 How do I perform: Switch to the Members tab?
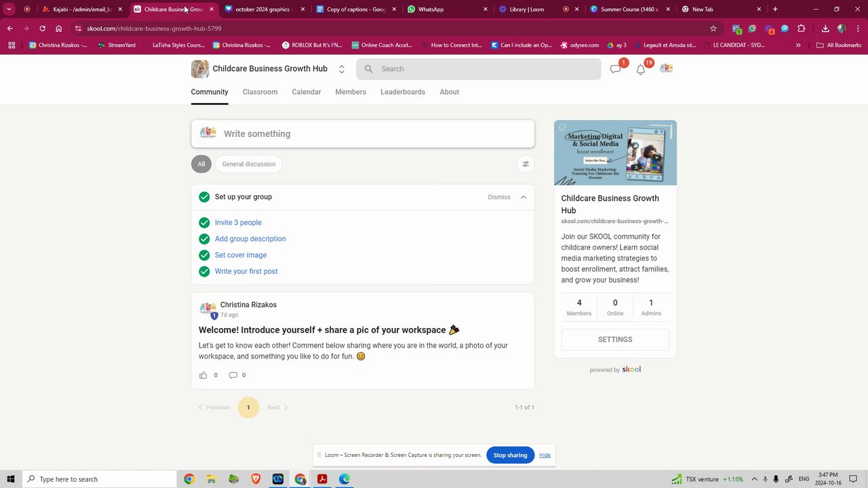tap(351, 92)
